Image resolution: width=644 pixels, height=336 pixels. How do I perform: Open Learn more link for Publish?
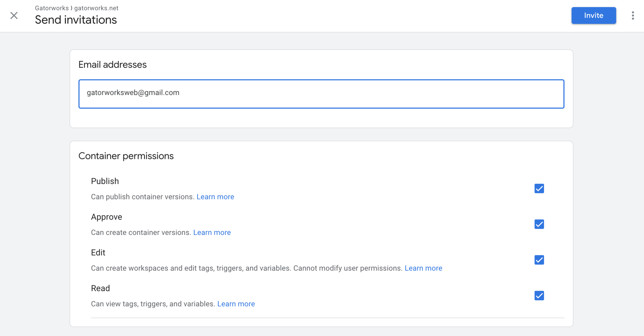(x=215, y=197)
